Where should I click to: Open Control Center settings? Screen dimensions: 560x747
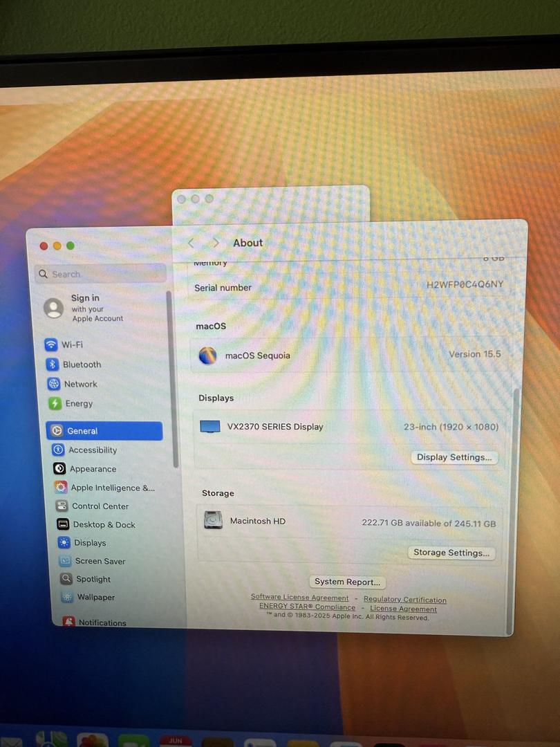(x=93, y=506)
